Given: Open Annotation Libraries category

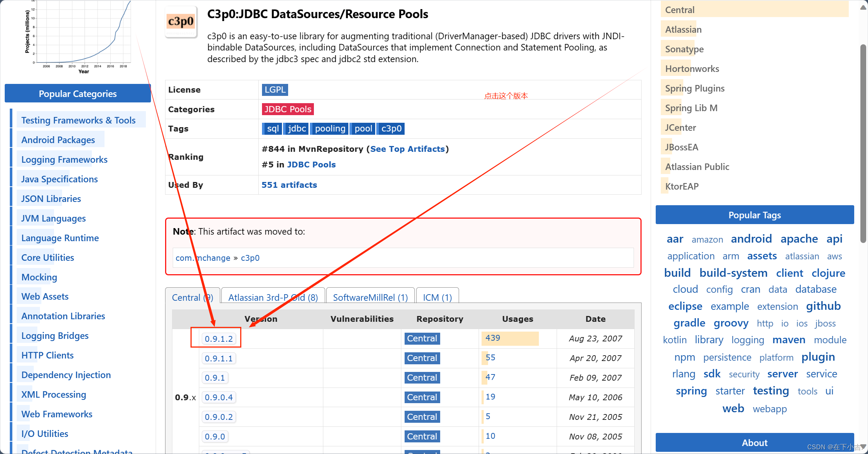Looking at the screenshot, I should pos(63,316).
